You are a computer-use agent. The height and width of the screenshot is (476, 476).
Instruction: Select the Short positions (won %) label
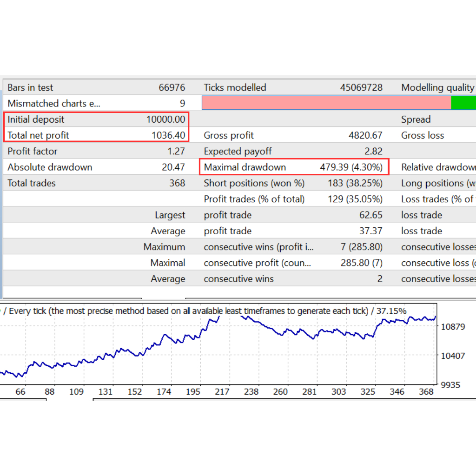point(254,183)
